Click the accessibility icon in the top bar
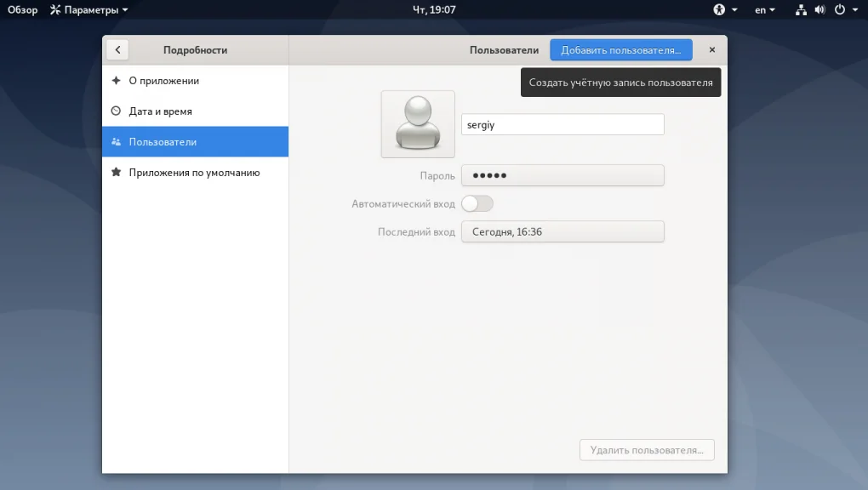868x490 pixels. [x=718, y=9]
